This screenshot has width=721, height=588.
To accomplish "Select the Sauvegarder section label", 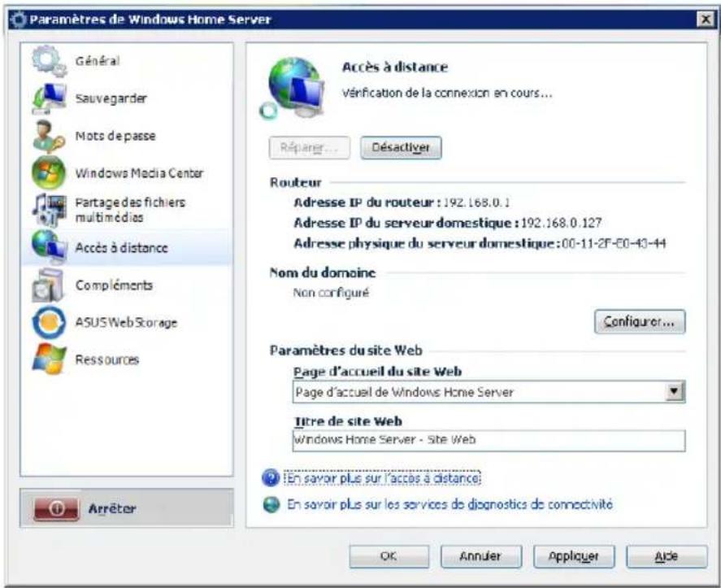I will click(x=111, y=98).
